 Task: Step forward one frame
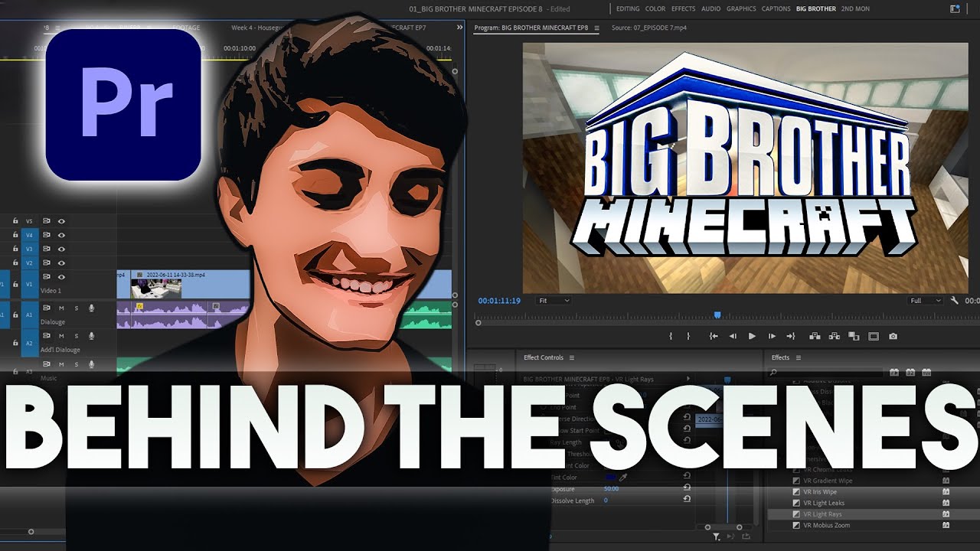point(772,336)
